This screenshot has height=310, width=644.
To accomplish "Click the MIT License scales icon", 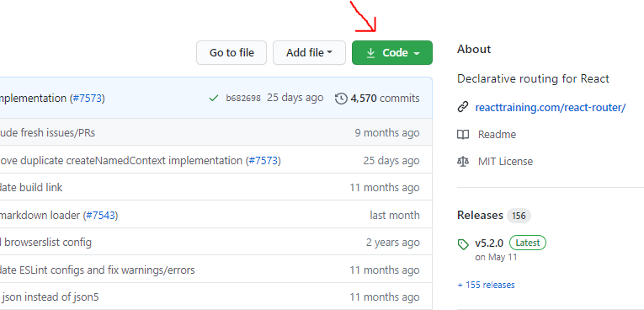I will tap(463, 161).
